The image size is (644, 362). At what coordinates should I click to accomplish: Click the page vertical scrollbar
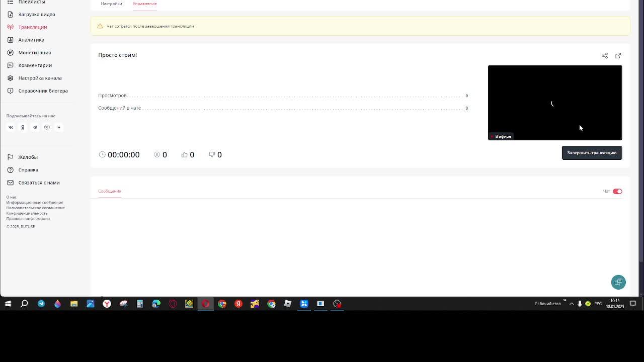click(x=641, y=131)
